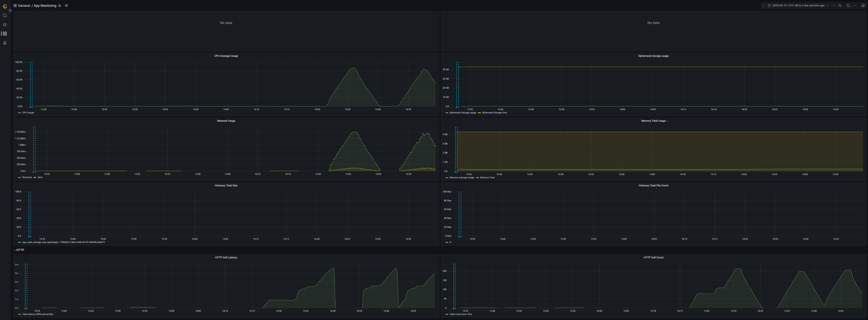Cycle the TV view mode
Screen dimensions: 868x320
coord(863,6)
